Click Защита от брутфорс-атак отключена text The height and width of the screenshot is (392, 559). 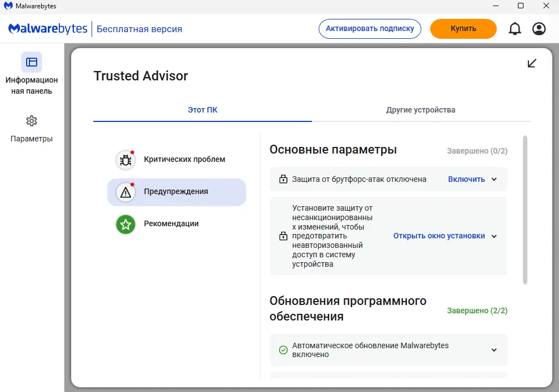(359, 180)
